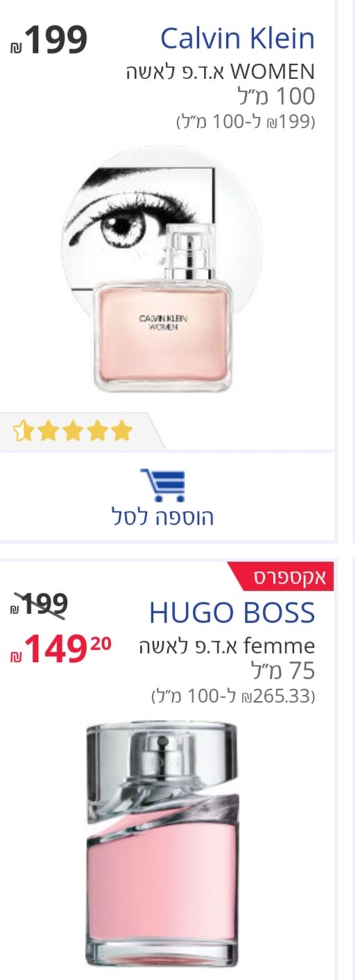Click the middle gold rating star
The image size is (355, 980).
[x=72, y=431]
